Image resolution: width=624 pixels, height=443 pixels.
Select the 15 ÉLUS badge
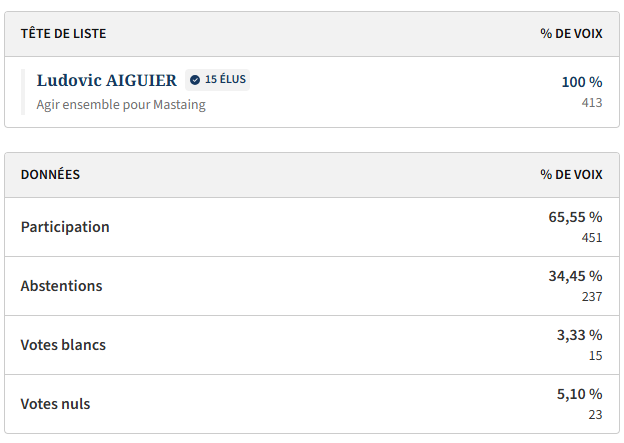(217, 80)
